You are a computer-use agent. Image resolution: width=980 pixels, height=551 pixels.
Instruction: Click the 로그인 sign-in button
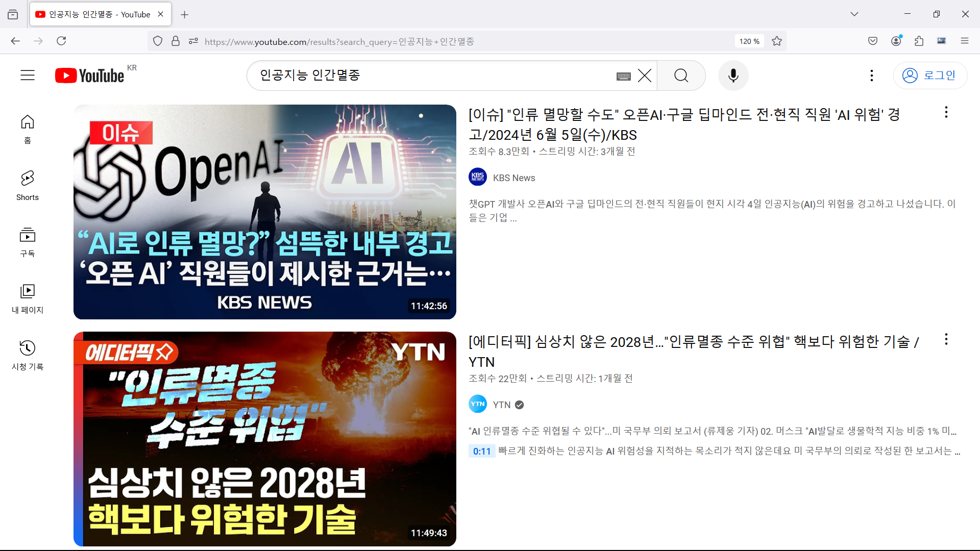(929, 76)
